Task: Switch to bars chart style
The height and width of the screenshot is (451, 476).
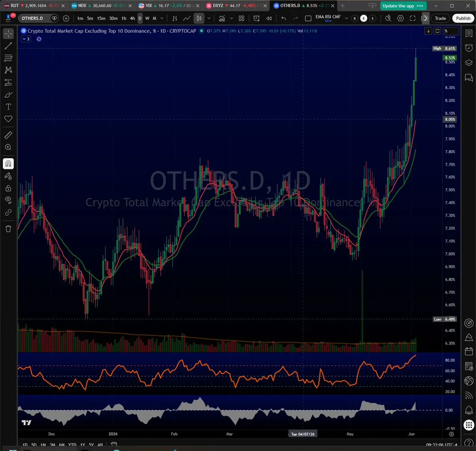Action: point(175,18)
